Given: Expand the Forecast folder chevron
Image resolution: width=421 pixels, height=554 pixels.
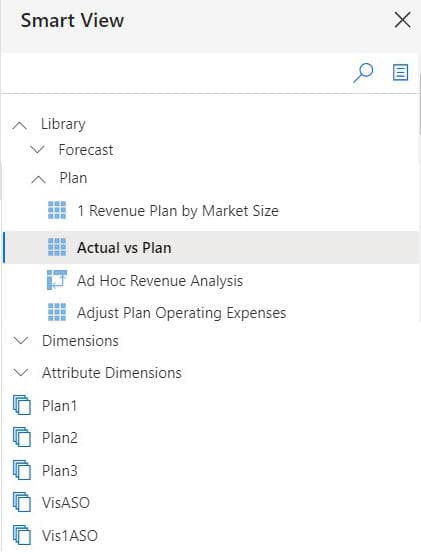Looking at the screenshot, I should coord(37,149).
